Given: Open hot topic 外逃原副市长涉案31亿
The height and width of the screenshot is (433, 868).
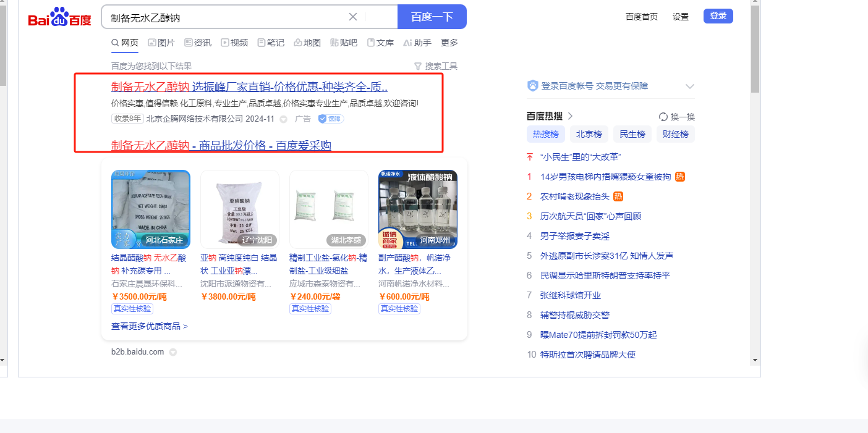Looking at the screenshot, I should (x=607, y=256).
